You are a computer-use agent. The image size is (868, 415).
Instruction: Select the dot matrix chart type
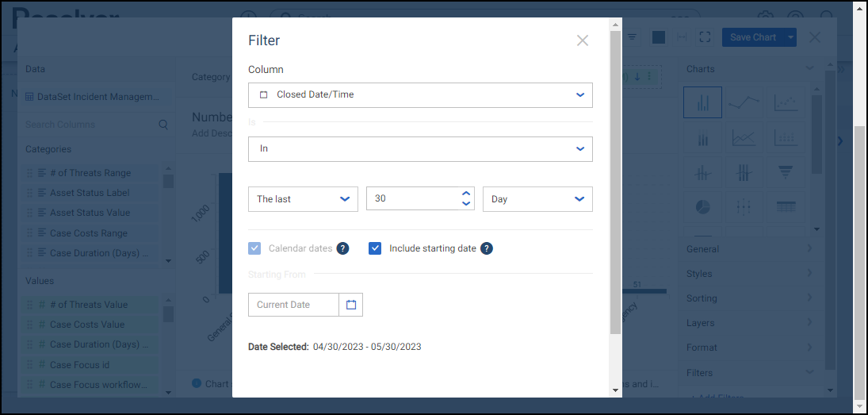pos(786,137)
